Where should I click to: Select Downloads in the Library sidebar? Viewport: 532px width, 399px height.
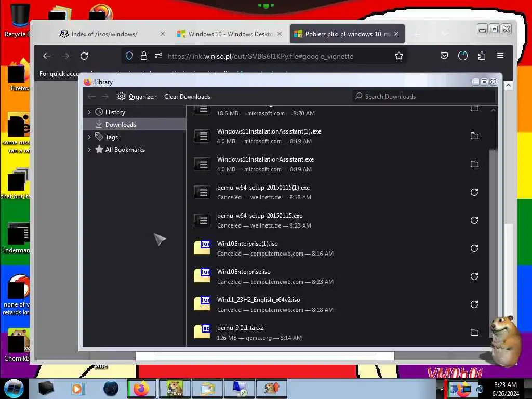coord(135,125)
